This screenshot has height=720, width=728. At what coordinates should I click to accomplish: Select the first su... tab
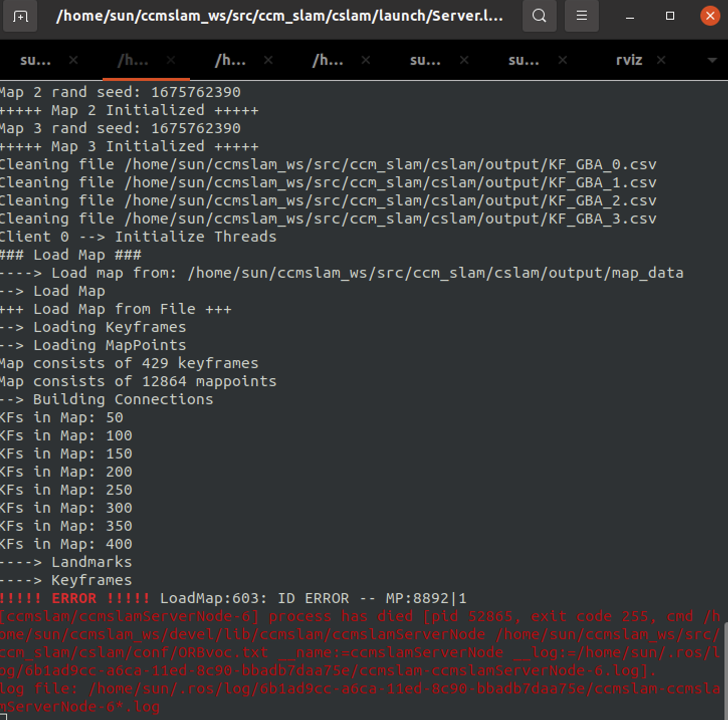click(x=36, y=60)
